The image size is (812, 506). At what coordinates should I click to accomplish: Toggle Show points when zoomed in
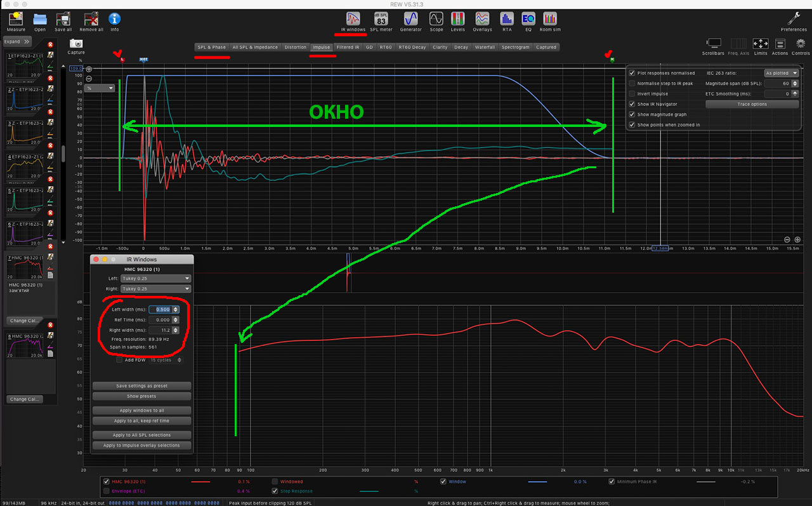[632, 124]
